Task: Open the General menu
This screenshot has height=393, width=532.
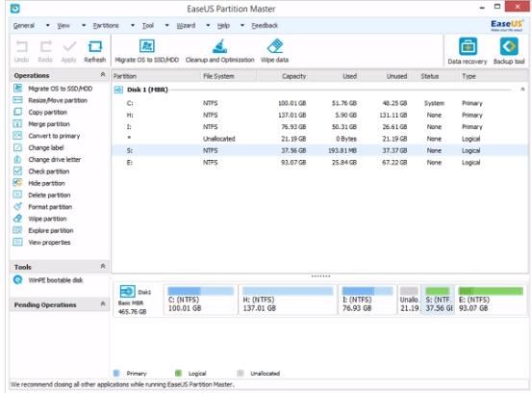Action: 24,25
